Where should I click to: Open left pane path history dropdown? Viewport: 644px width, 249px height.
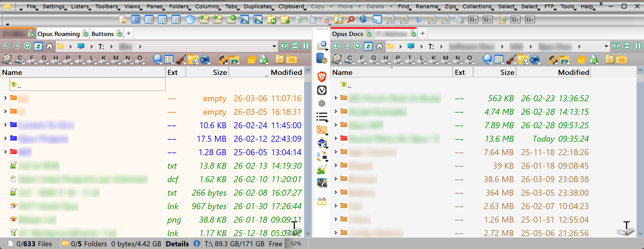click(x=274, y=46)
